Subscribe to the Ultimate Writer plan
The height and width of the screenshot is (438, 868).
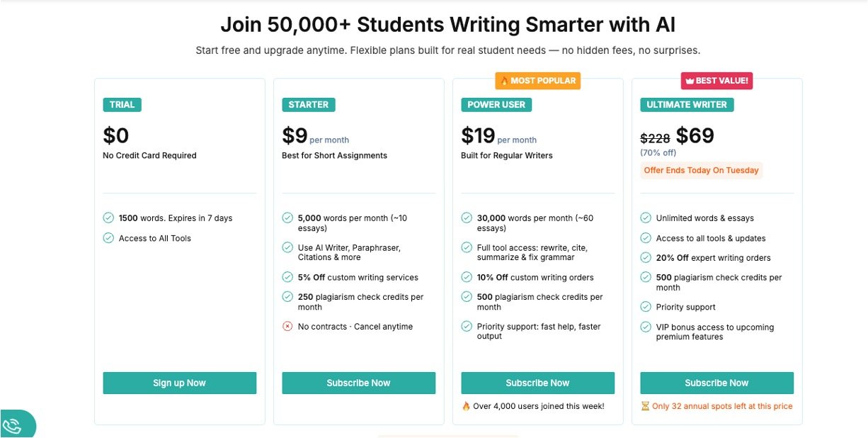[716, 383]
